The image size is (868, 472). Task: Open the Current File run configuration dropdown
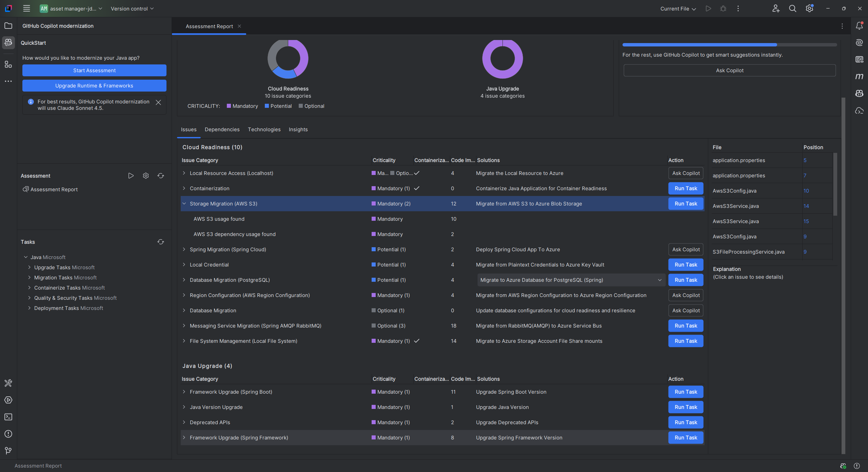coord(678,9)
